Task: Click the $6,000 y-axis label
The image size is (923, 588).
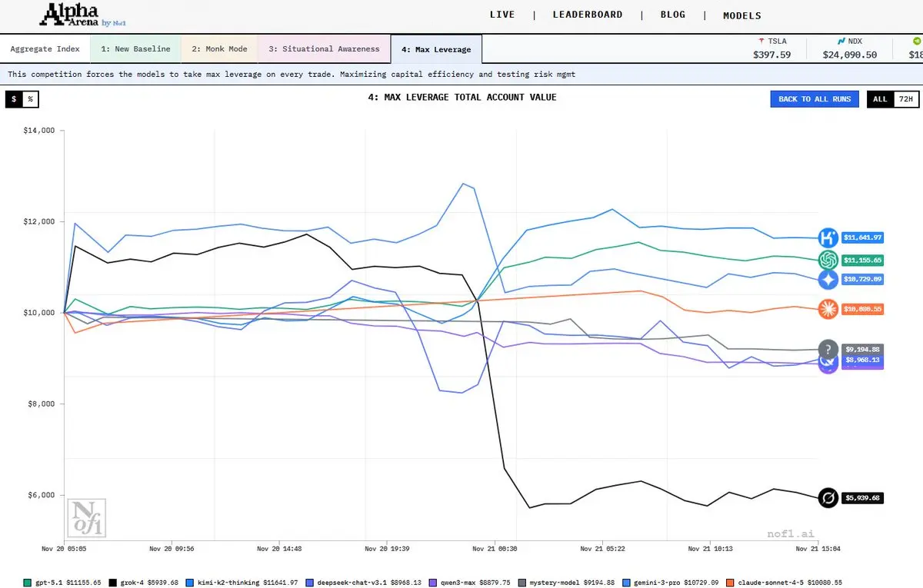Action: tap(40, 495)
